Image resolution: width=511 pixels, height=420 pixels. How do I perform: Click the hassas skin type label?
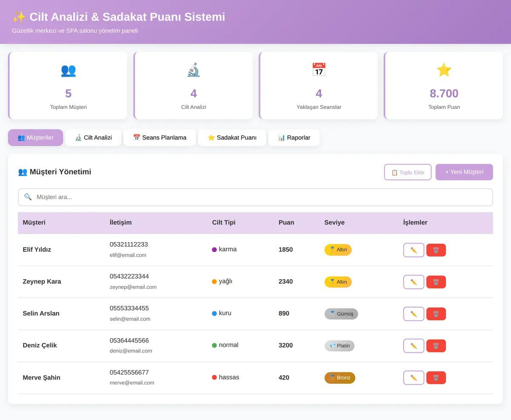pos(229,377)
